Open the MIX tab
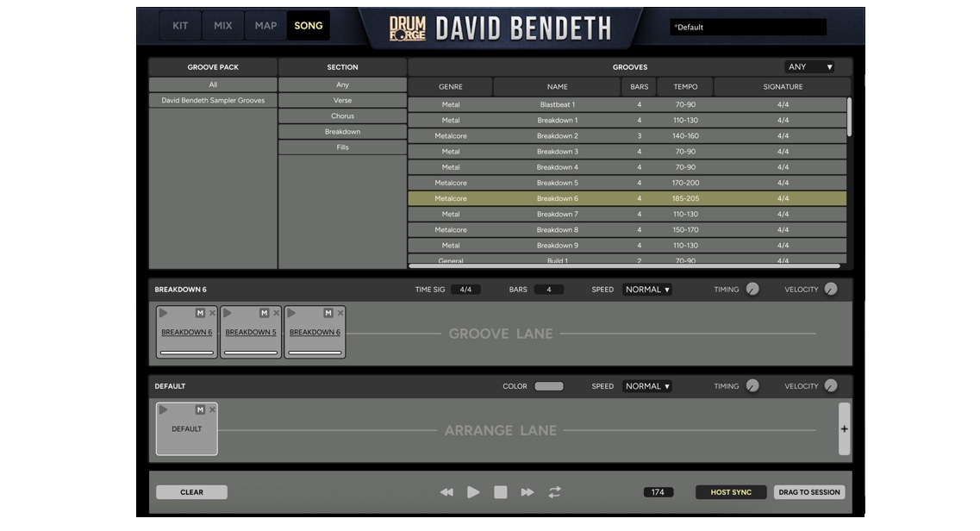 click(222, 26)
